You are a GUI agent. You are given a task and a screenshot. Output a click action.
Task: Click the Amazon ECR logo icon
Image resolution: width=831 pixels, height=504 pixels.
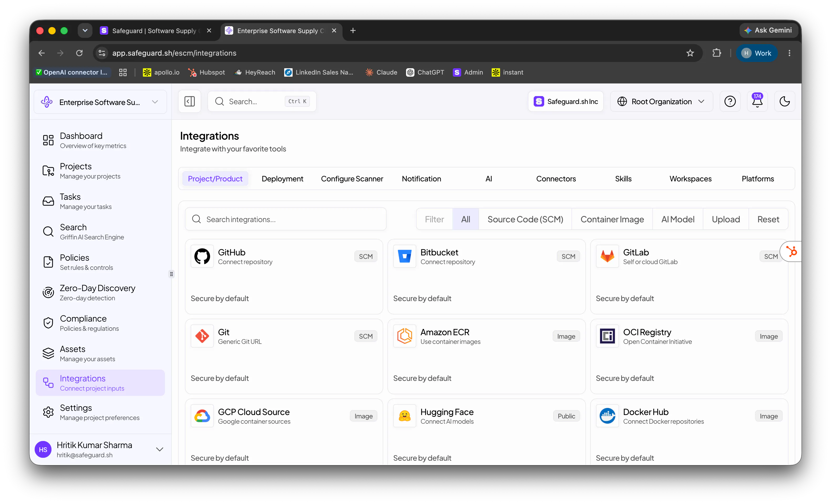pos(404,336)
